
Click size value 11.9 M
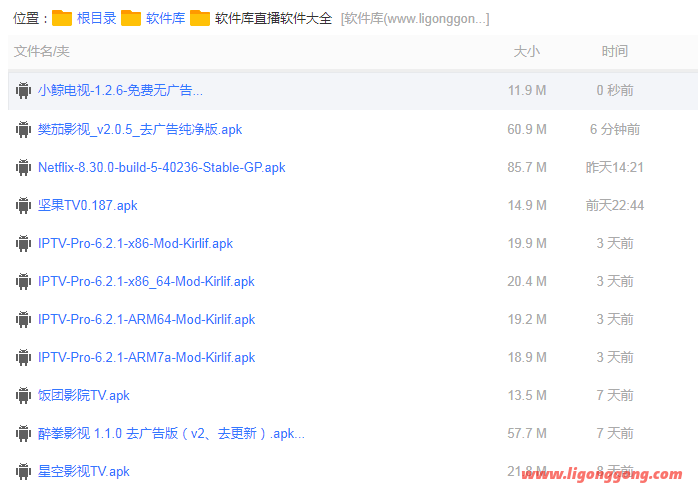(x=527, y=90)
